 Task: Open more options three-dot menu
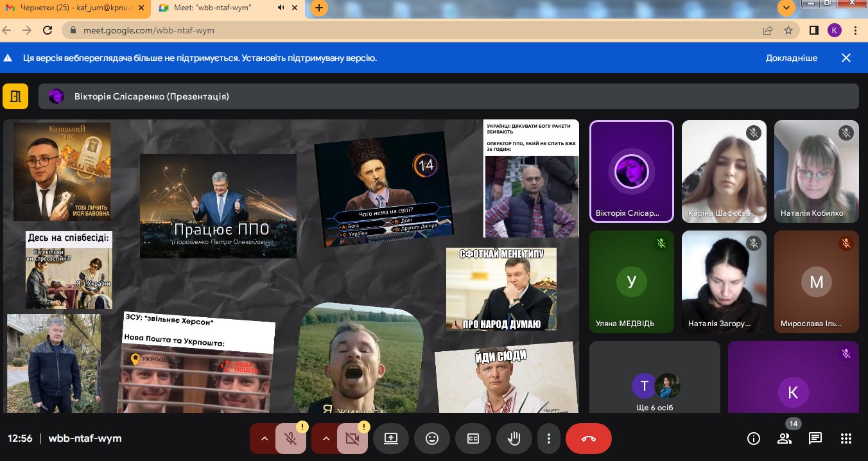(x=548, y=439)
